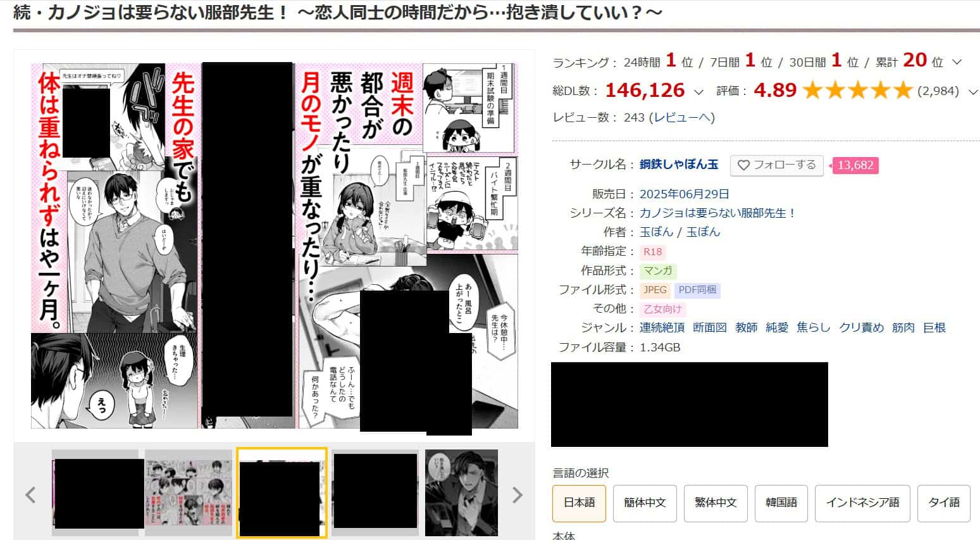This screenshot has height=540, width=980.
Task: Click the PDF同梱 file format tag
Action: point(697,290)
